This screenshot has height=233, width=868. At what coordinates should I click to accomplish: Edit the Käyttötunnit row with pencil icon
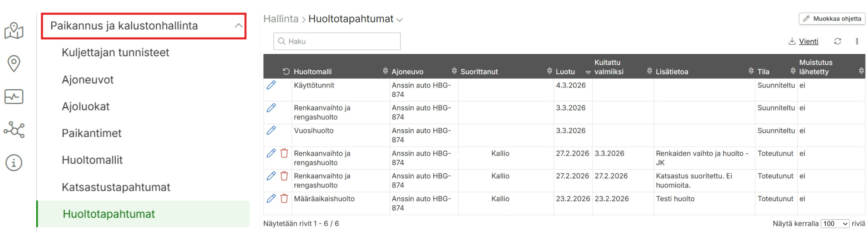point(271,85)
